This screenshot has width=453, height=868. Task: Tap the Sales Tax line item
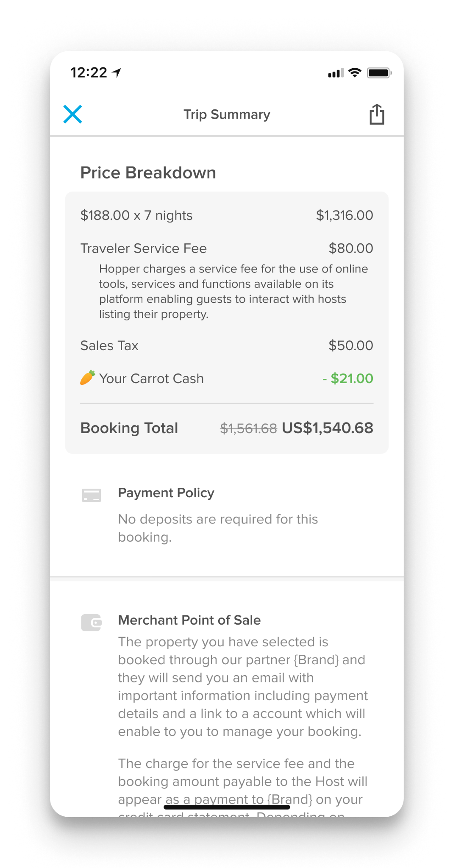tap(109, 345)
